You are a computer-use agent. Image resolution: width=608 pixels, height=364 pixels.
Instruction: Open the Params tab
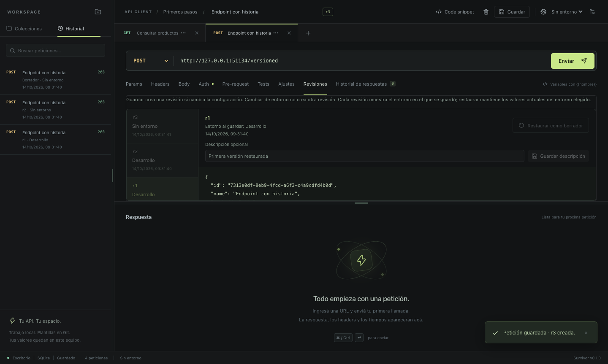click(134, 84)
